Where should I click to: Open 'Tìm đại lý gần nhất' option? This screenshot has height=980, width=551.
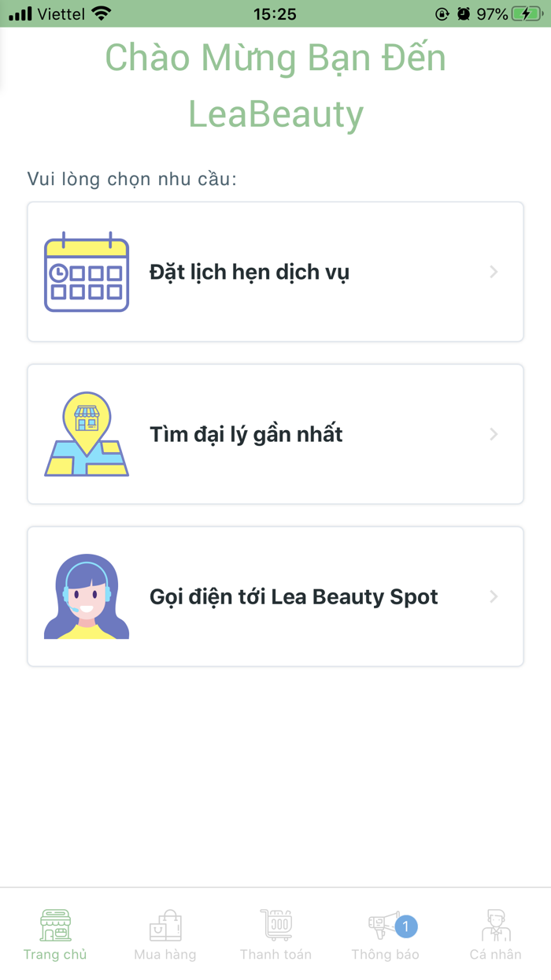click(275, 433)
